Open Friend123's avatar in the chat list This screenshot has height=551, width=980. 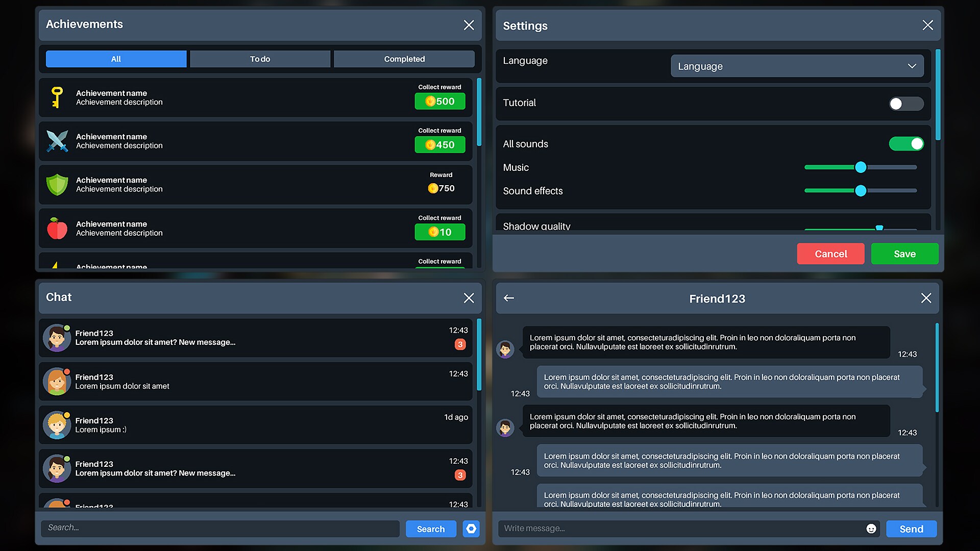click(x=57, y=338)
